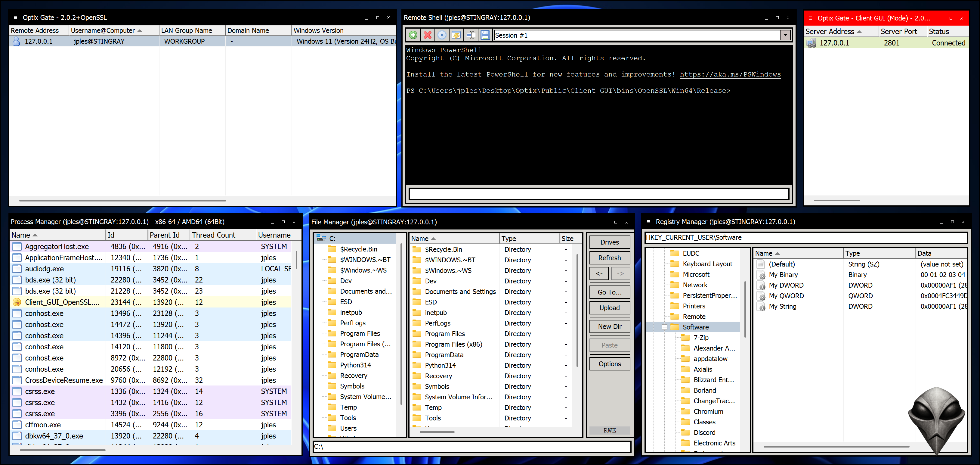Select ApplicationFrameHost process row
The width and height of the screenshot is (980, 465).
(151, 257)
